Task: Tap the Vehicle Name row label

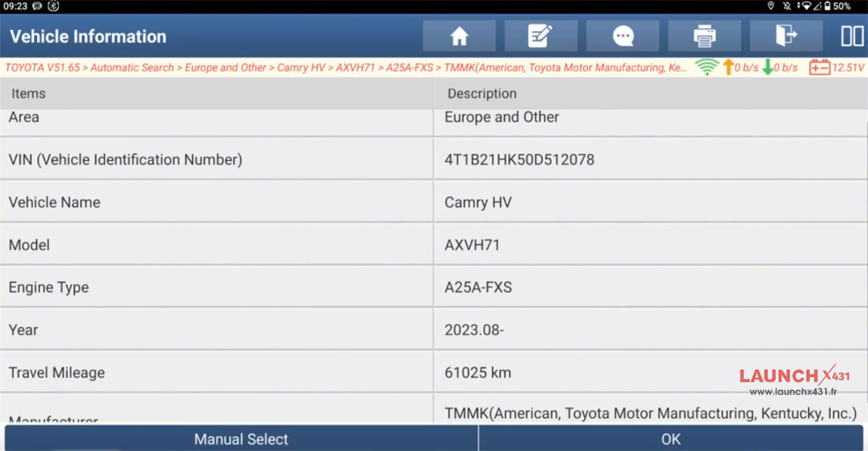Action: [54, 202]
